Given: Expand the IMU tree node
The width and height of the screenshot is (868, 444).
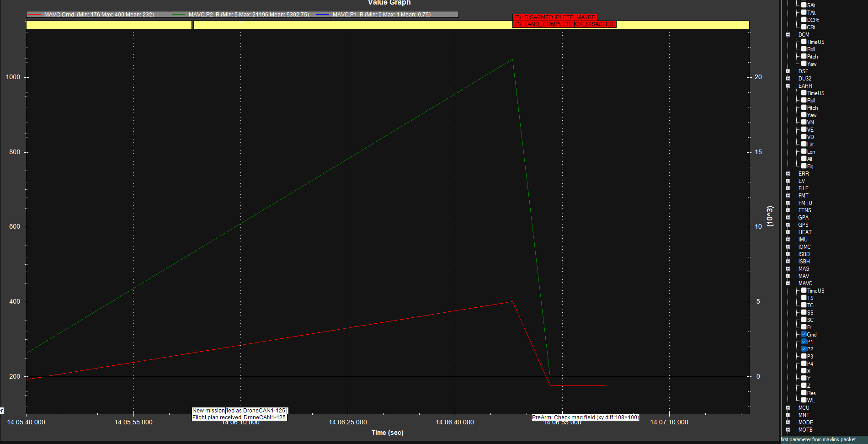Looking at the screenshot, I should (x=788, y=240).
